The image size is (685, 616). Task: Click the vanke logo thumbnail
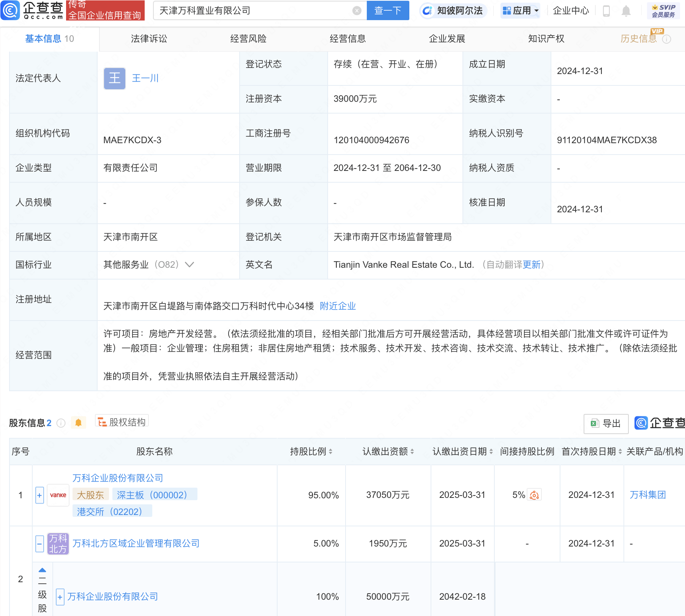[x=58, y=495]
